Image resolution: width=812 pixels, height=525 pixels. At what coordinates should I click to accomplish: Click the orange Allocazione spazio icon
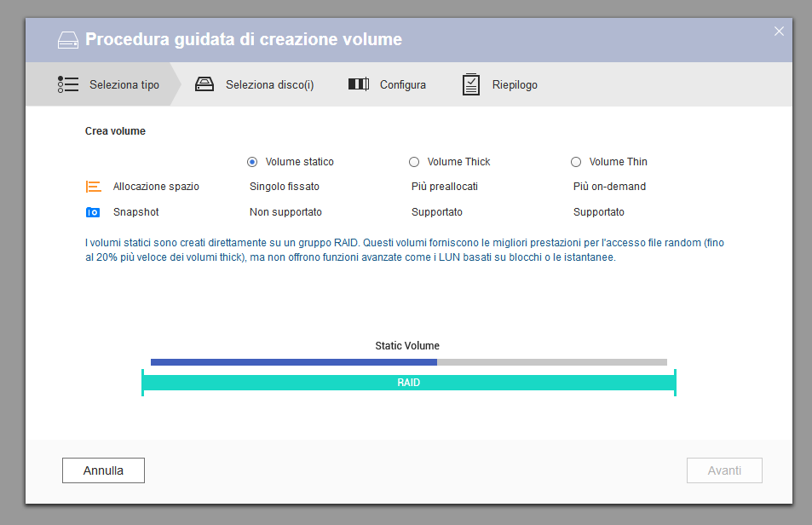tap(94, 187)
